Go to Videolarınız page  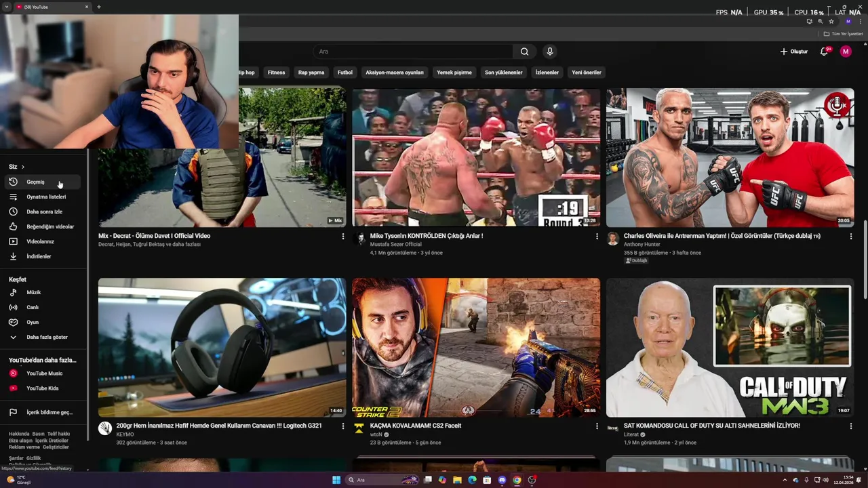point(42,241)
